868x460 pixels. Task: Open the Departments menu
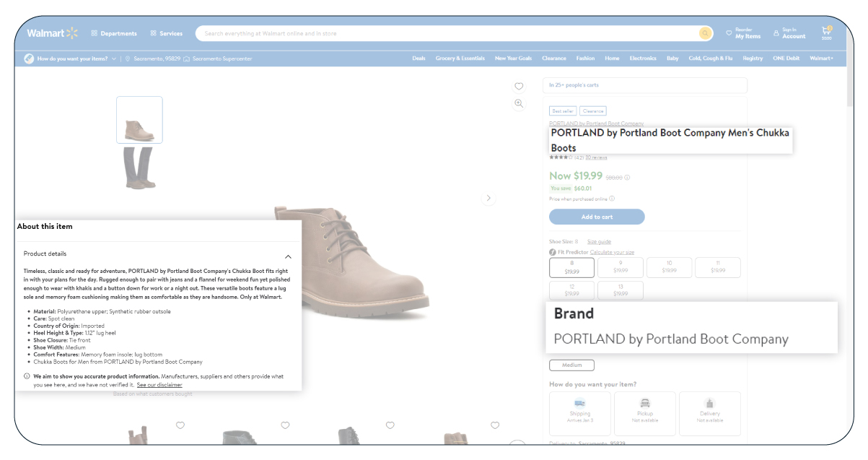pyautogui.click(x=114, y=33)
